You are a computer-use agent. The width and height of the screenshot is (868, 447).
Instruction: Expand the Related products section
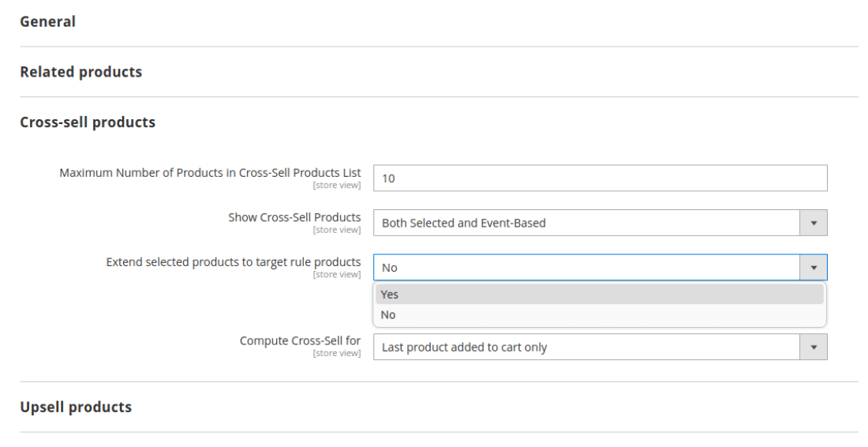tap(81, 72)
